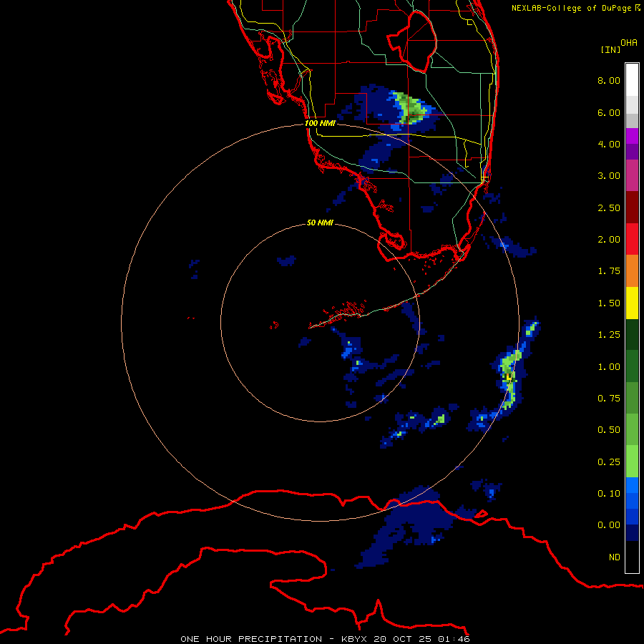The image size is (644, 644).
Task: Click the 1.00 legend value
Action: point(609,367)
